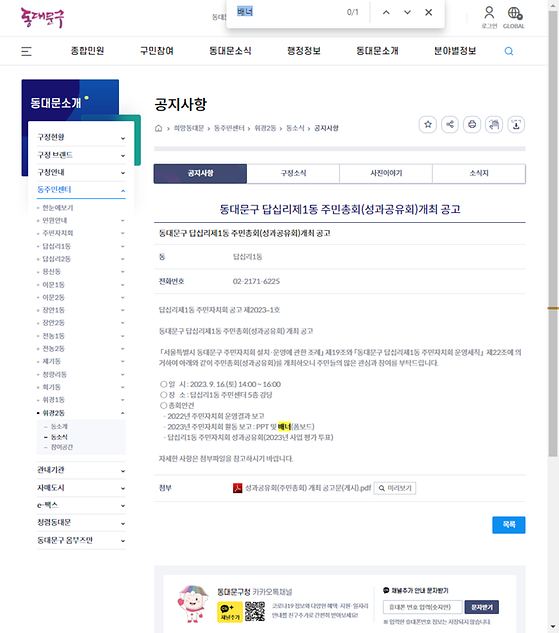Click the 문자받기 button
This screenshot has width=559, height=633.
click(482, 607)
